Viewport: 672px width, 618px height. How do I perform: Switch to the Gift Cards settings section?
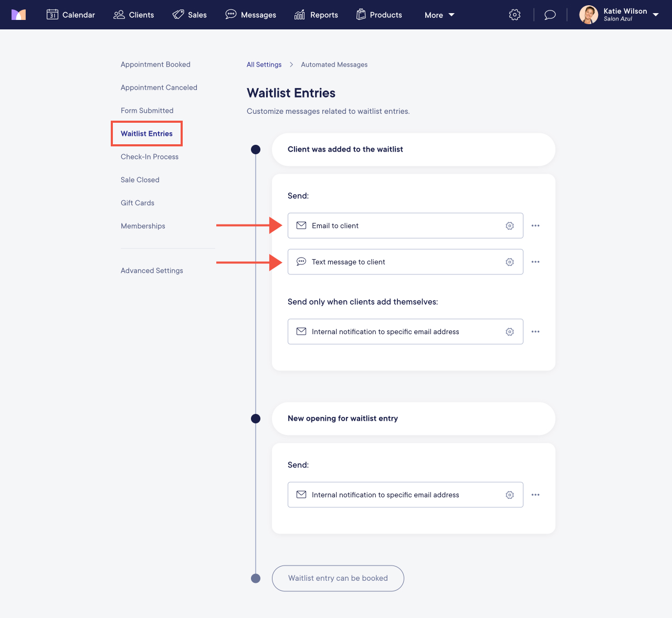pos(137,203)
